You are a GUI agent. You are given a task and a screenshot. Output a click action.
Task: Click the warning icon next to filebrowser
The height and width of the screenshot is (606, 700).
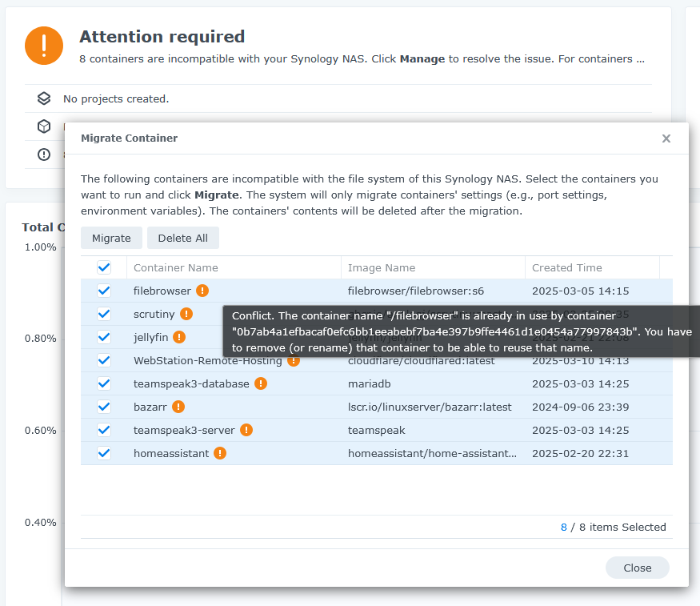202,291
